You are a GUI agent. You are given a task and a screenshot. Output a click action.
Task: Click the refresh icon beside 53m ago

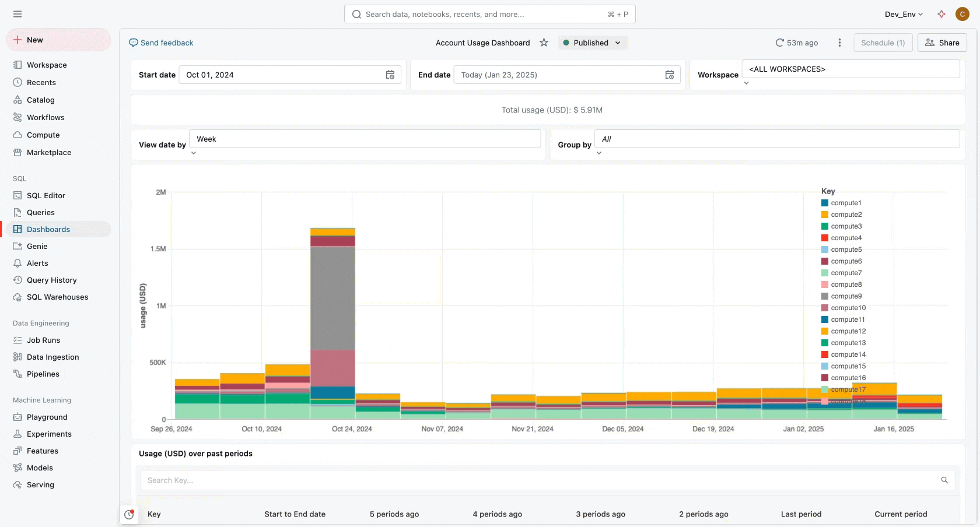click(779, 43)
